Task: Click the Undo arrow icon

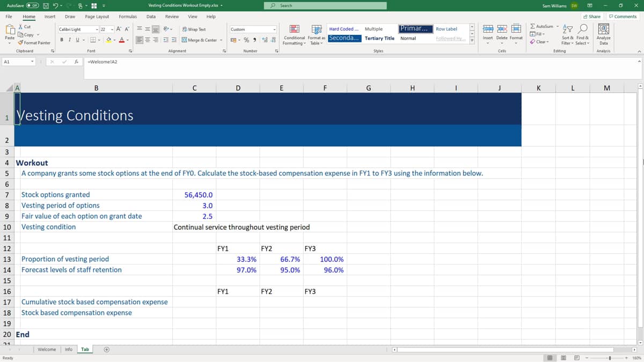Action: 56,5
